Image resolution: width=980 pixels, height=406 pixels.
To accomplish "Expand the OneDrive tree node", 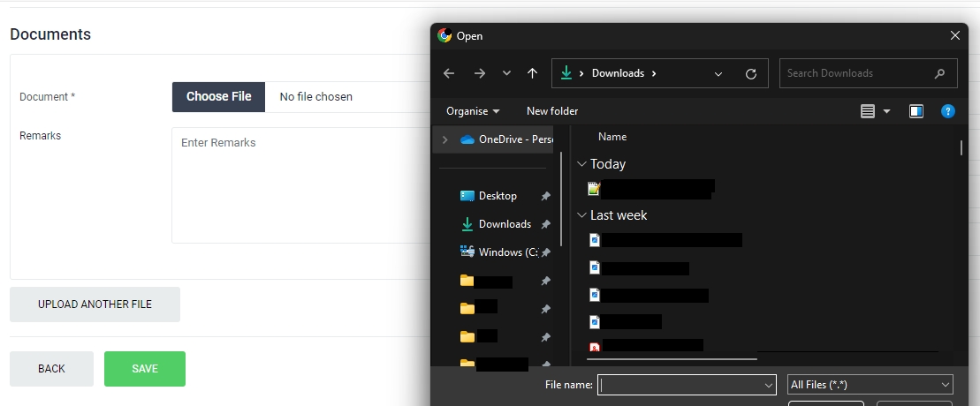I will click(444, 139).
